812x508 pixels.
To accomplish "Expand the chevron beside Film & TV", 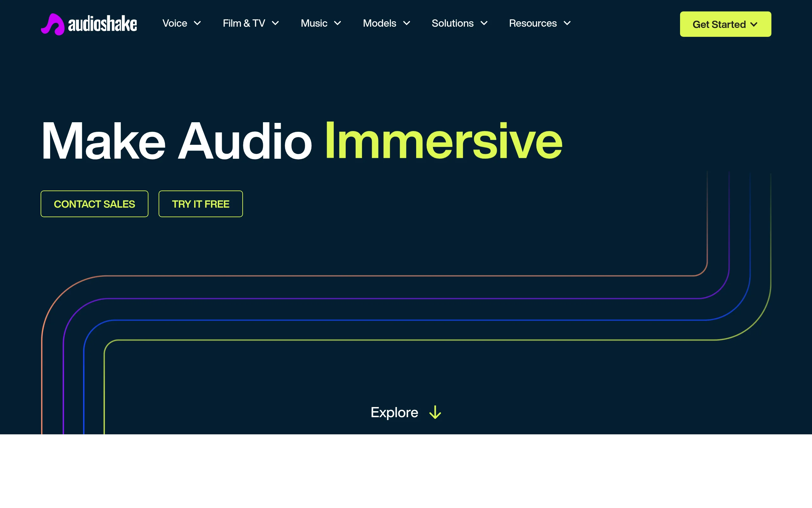I will pos(275,23).
